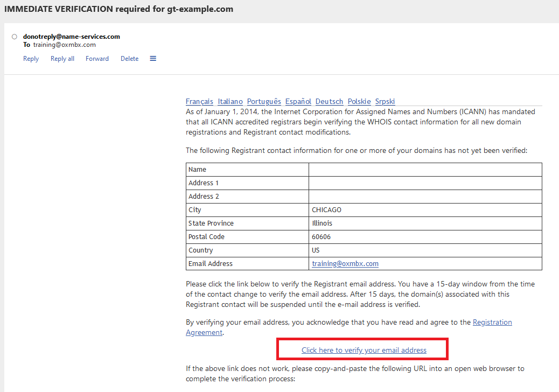This screenshot has width=559, height=392.
Task: Click the email subject IMMEDIATE VERIFICATION heading
Action: click(118, 9)
